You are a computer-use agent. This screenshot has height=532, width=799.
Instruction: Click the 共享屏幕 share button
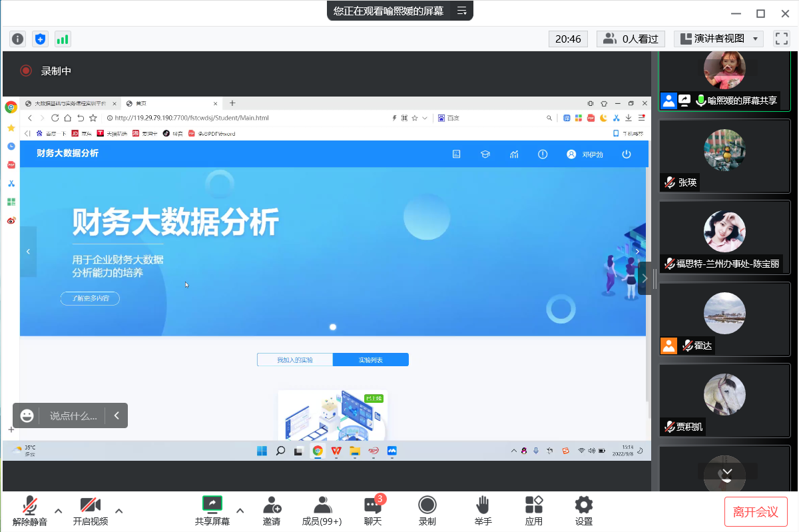[x=212, y=511]
